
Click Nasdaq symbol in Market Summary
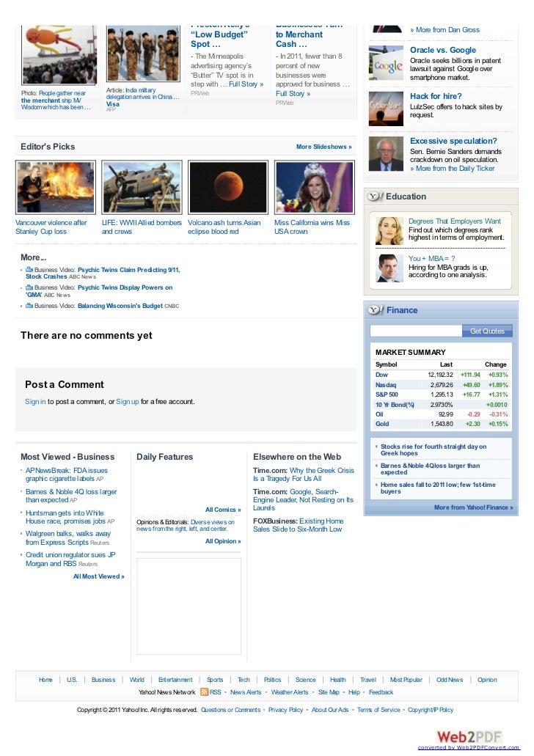[386, 385]
